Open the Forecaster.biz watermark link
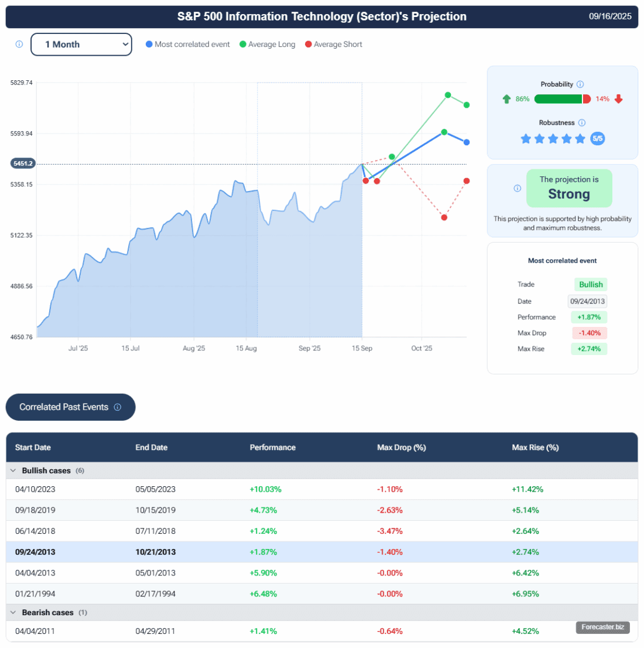 click(x=602, y=627)
